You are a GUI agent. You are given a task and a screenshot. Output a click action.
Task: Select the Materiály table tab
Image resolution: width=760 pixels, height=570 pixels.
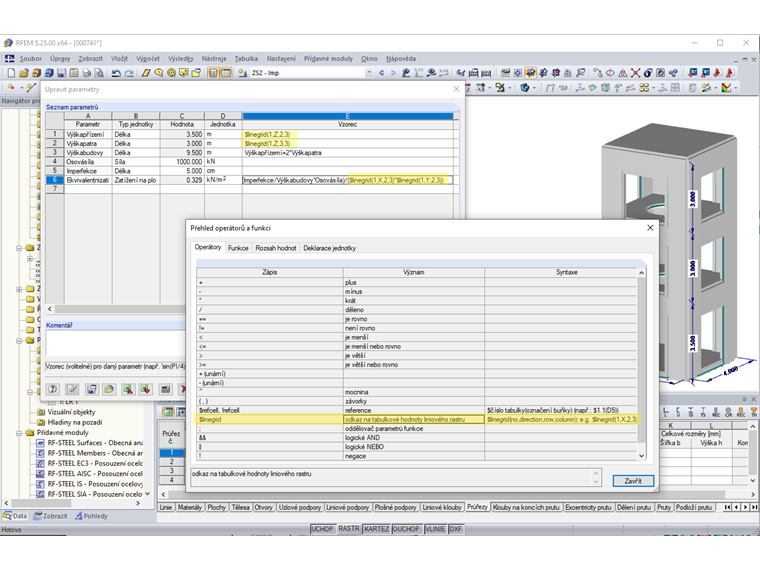click(x=190, y=507)
